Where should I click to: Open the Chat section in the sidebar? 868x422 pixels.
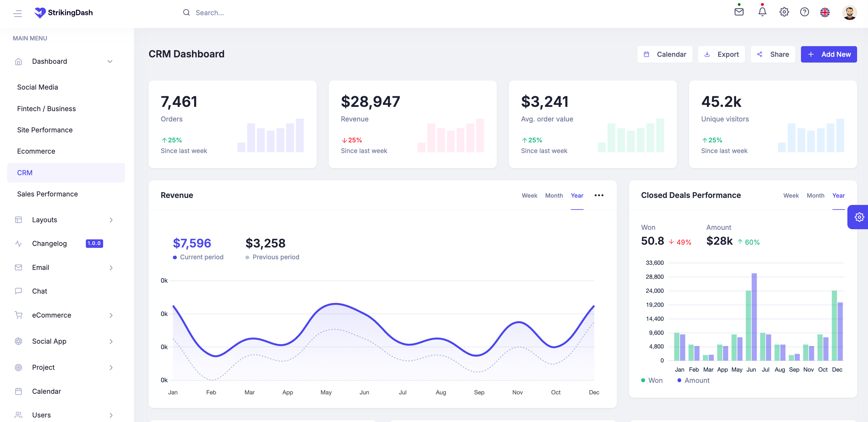coord(39,291)
